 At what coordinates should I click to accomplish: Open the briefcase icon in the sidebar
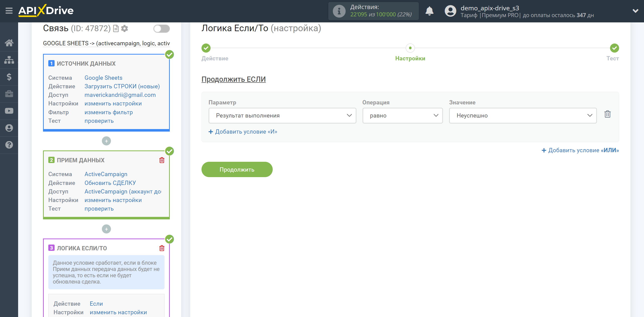pos(9,94)
